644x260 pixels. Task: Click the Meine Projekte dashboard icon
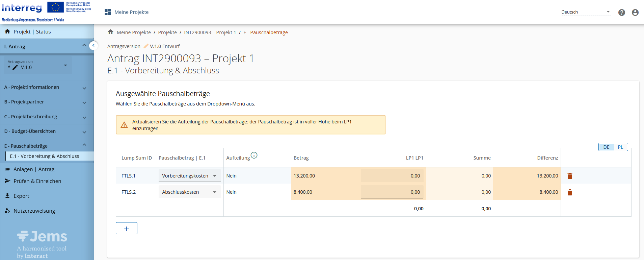coord(108,12)
